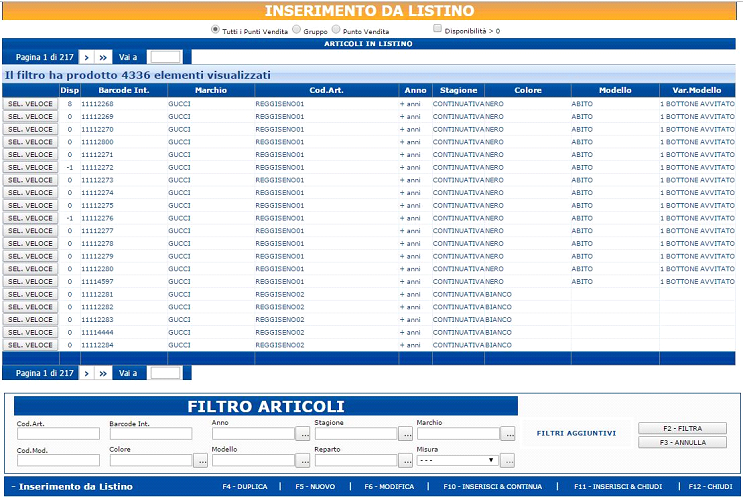Focus the Marchio filter field

(458, 434)
